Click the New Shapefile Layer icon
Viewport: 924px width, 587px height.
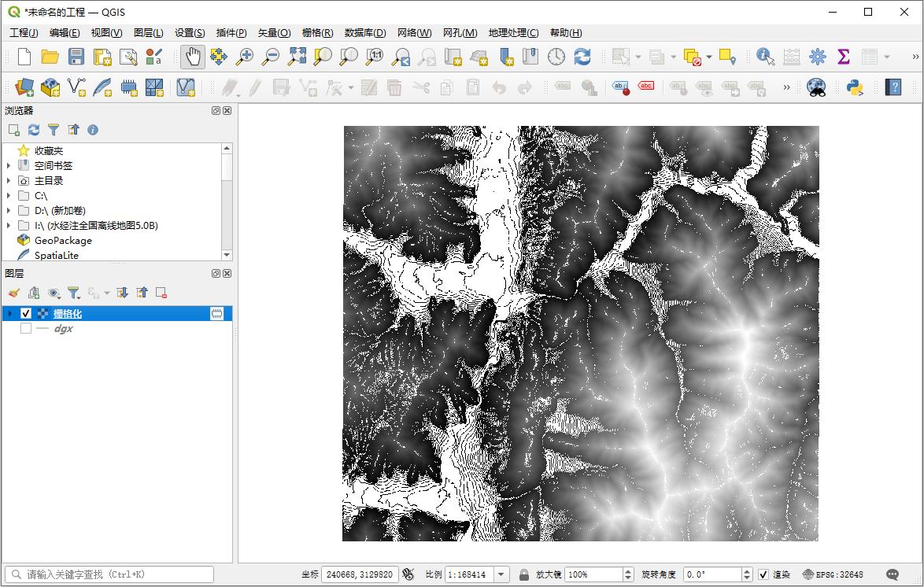pyautogui.click(x=76, y=87)
